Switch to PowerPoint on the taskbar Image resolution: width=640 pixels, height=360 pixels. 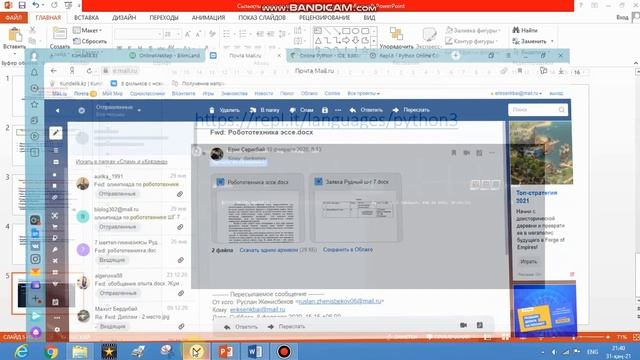226,351
